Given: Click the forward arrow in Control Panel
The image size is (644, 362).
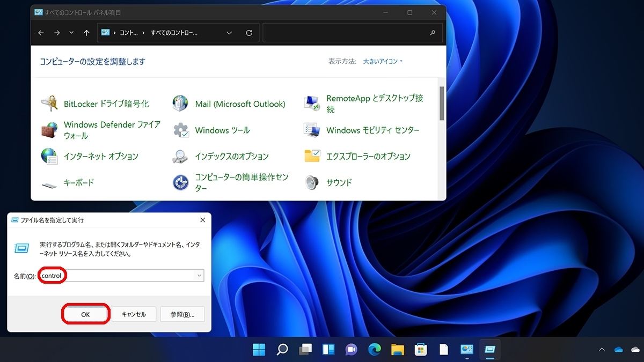Looking at the screenshot, I should tap(56, 33).
